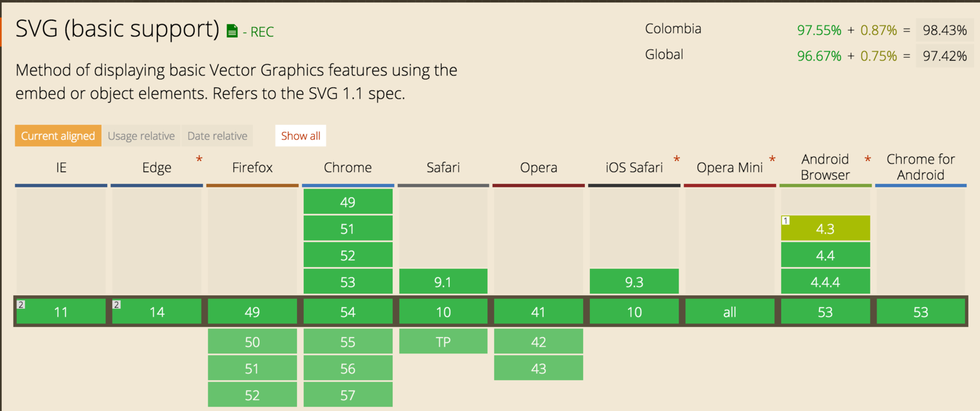Viewport: 980px width, 411px height.
Task: Click the asterisk note next to iOS Safari
Action: 677,160
